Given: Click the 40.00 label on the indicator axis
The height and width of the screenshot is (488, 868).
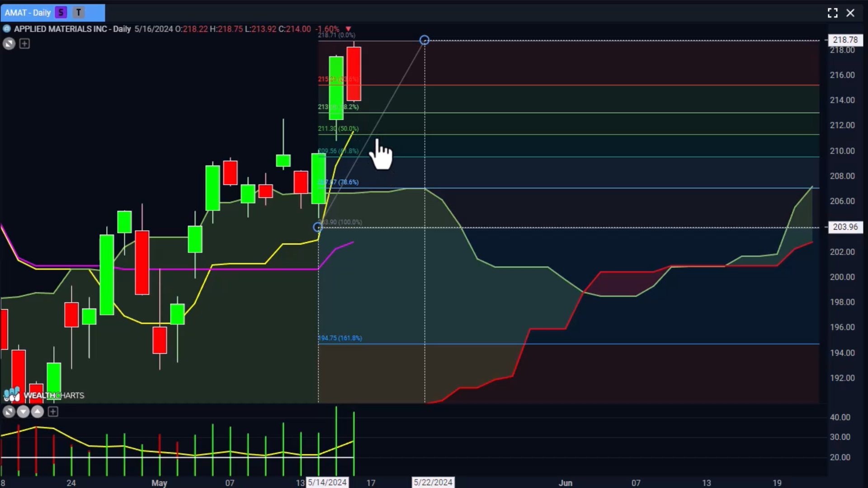Looking at the screenshot, I should 840,418.
